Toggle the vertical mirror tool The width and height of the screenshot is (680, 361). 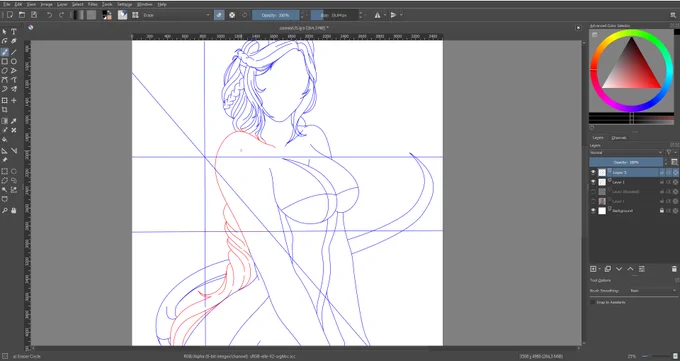click(393, 15)
